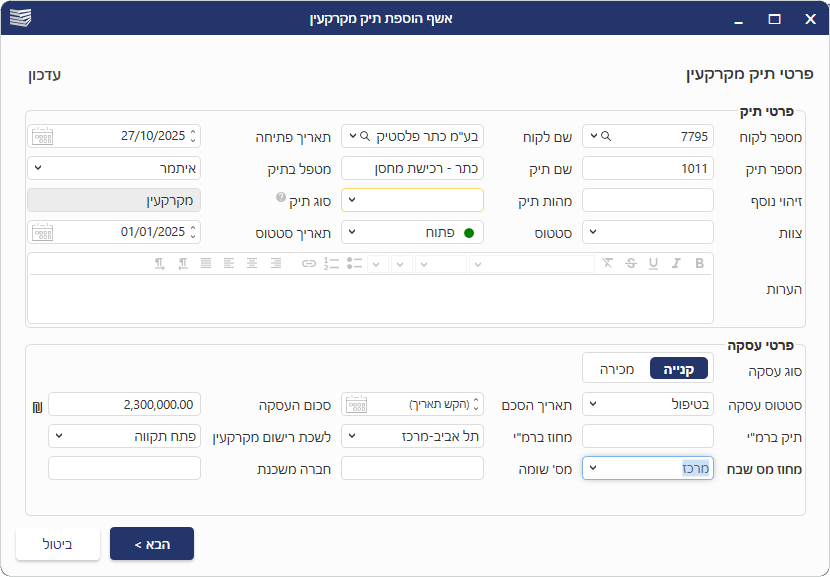Click the search magnifier in מספר לקוח

point(606,136)
